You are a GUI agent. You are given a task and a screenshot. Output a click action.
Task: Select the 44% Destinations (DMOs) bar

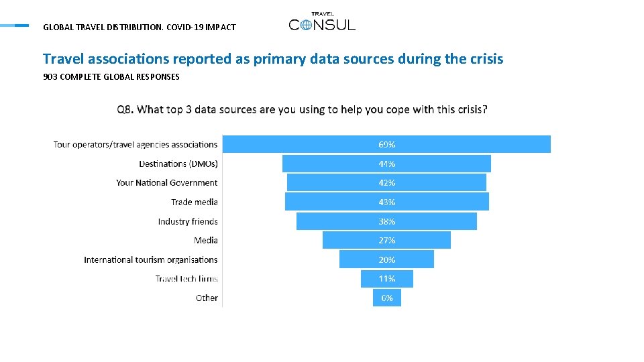[386, 164]
